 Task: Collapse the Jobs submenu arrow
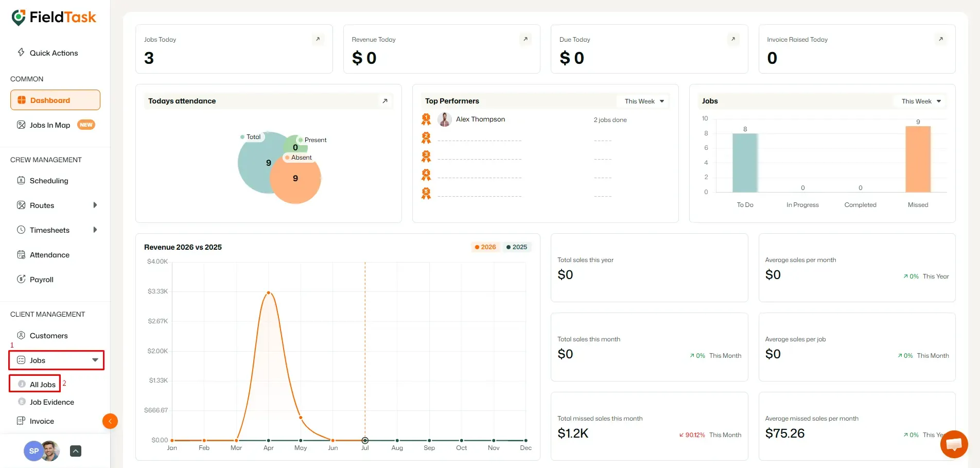pos(95,360)
